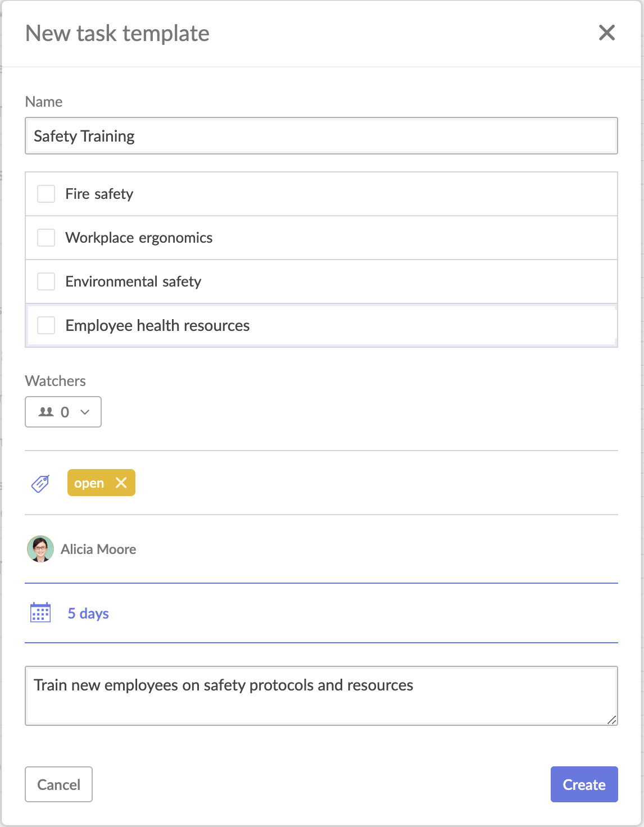Viewport: 644px width, 827px height.
Task: Click the Cancel button
Action: 58,784
